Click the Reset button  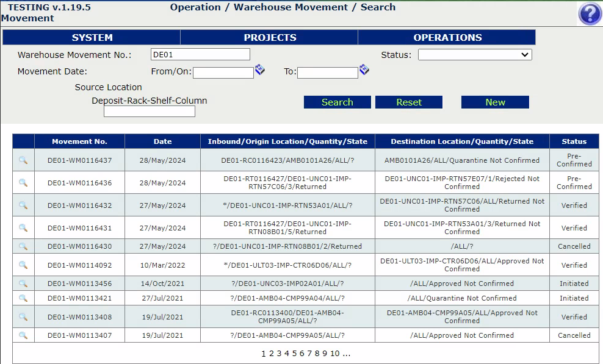409,102
